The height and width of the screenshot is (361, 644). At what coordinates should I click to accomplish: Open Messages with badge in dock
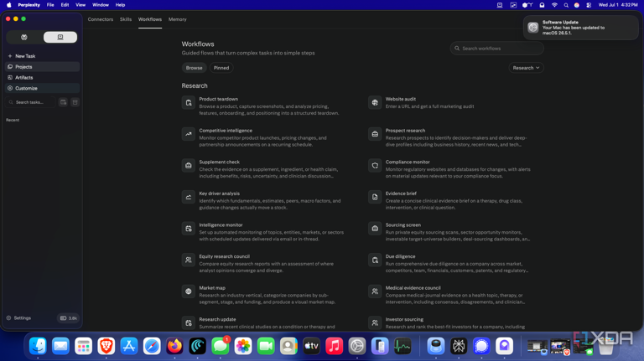tap(221, 346)
